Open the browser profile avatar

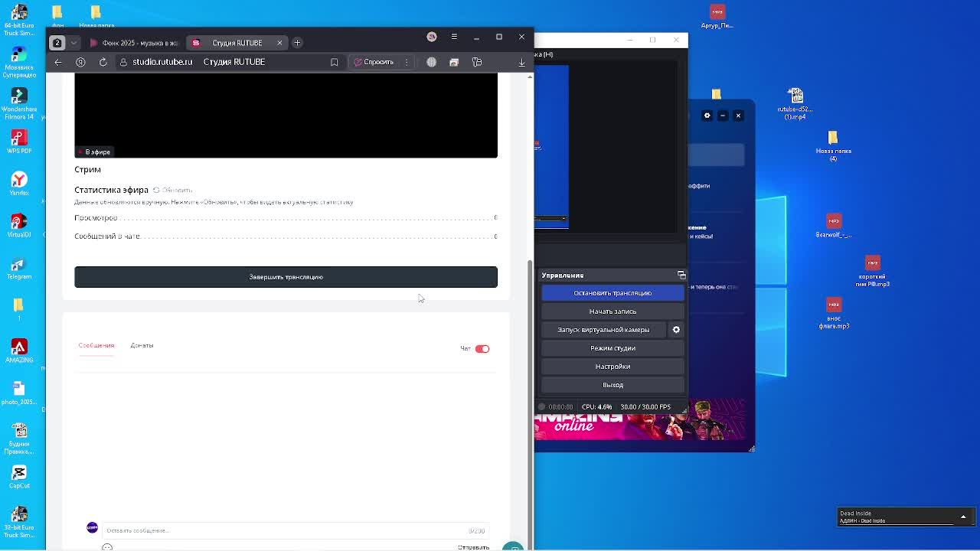point(432,37)
